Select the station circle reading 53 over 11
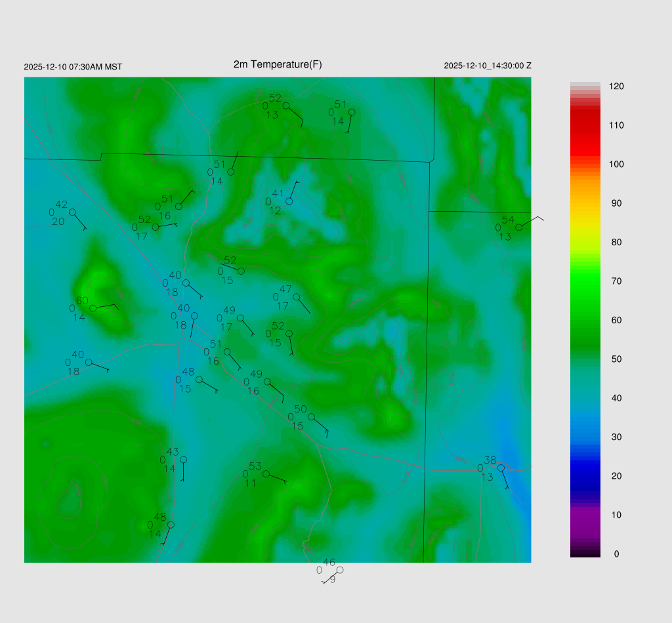The height and width of the screenshot is (623, 672). pyautogui.click(x=266, y=473)
